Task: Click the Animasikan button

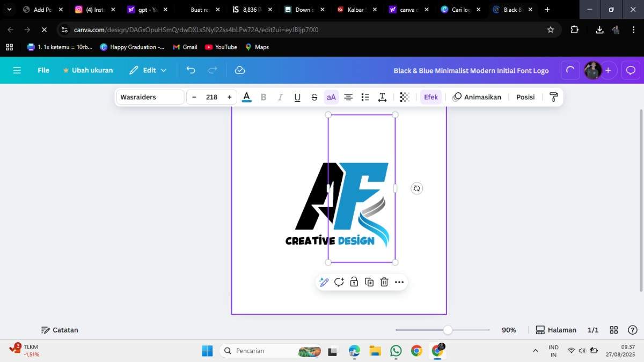Action: tap(477, 97)
